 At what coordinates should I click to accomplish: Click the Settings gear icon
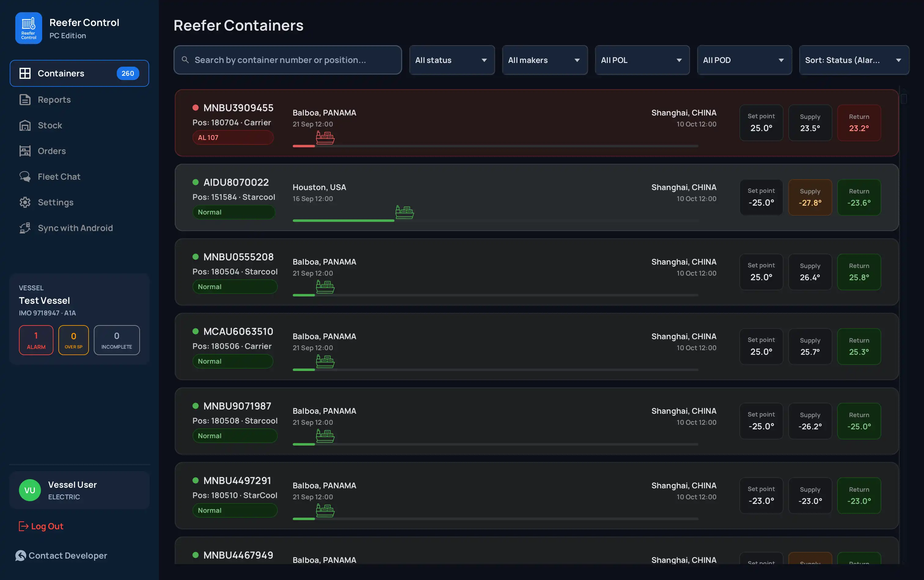(x=25, y=202)
